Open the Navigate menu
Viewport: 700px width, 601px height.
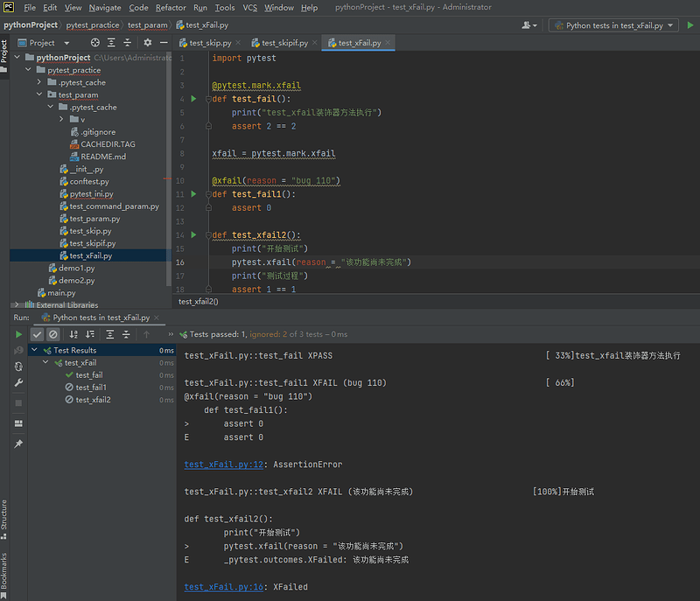click(105, 8)
